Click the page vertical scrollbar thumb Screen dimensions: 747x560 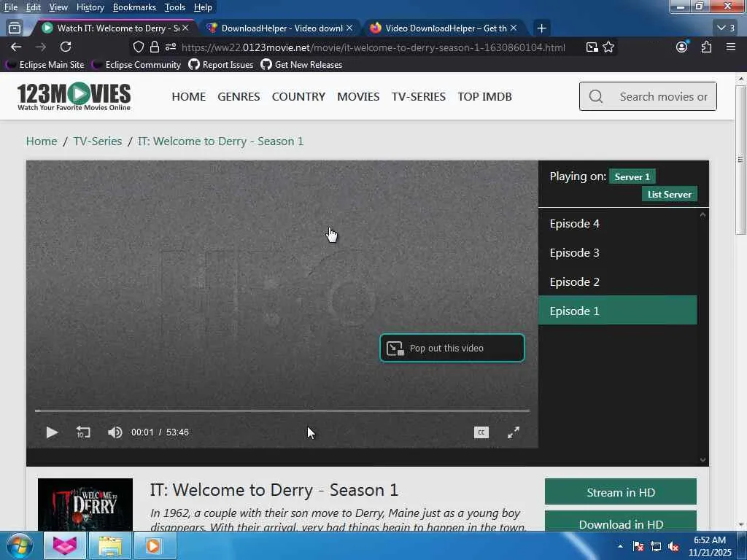[x=740, y=160]
